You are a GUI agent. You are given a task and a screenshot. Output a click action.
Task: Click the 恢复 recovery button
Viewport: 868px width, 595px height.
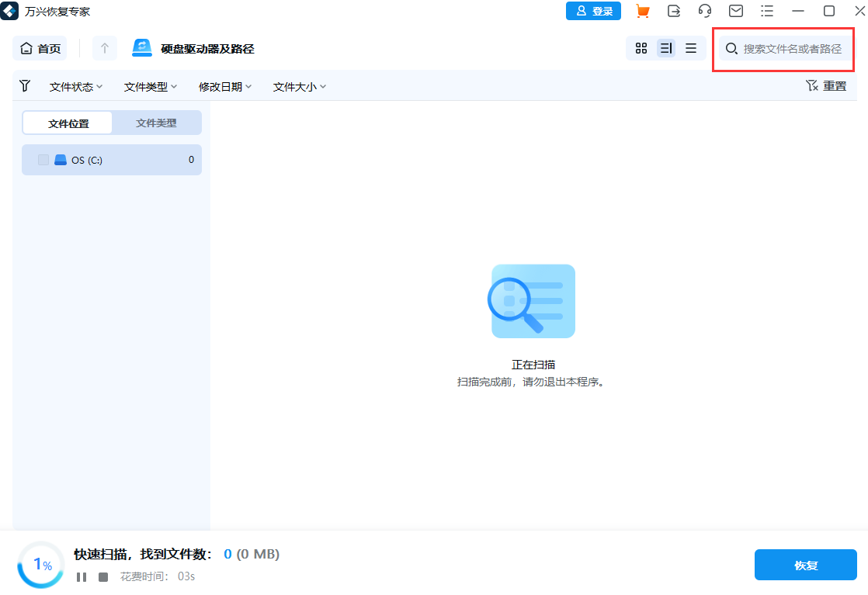point(805,565)
